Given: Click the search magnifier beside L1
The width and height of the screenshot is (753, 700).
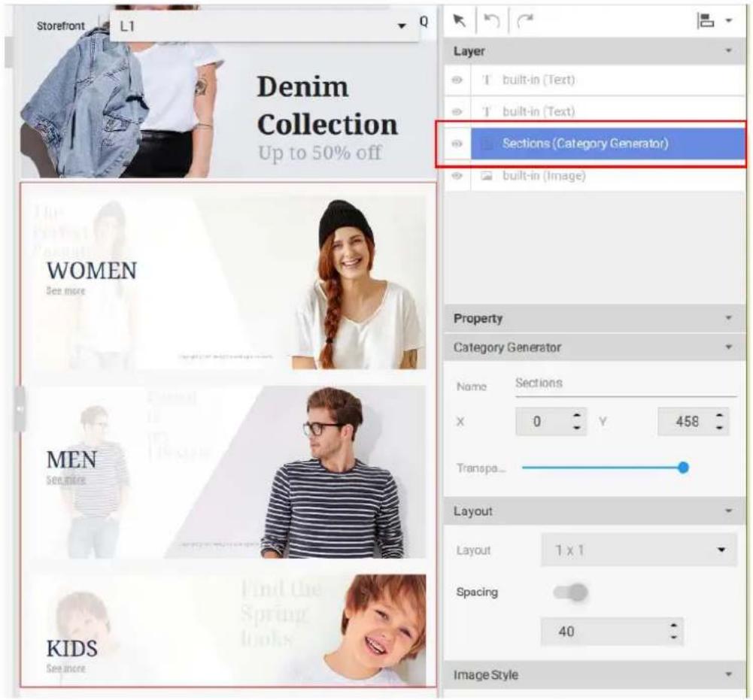Looking at the screenshot, I should (424, 22).
